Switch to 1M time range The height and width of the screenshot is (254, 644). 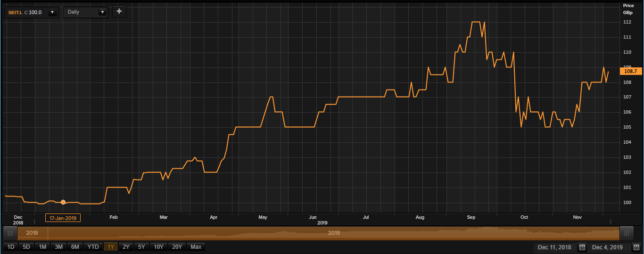[42, 246]
